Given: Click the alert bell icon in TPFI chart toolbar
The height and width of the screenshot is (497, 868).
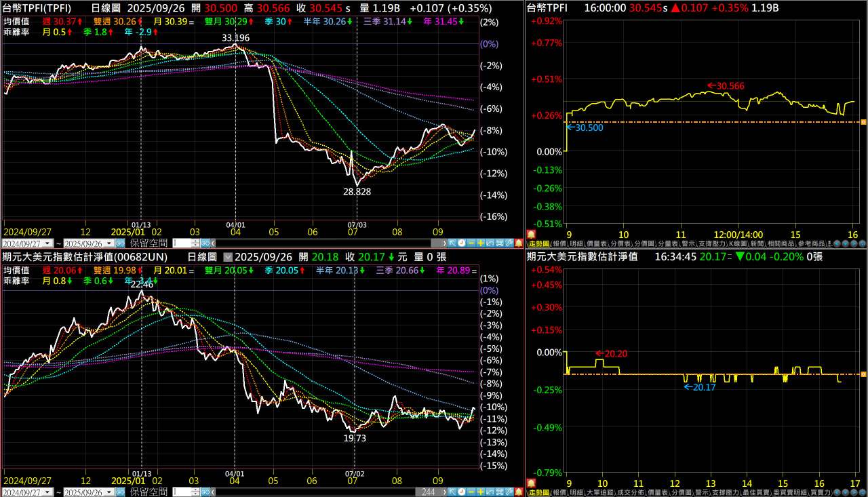Looking at the screenshot, I should [519, 243].
